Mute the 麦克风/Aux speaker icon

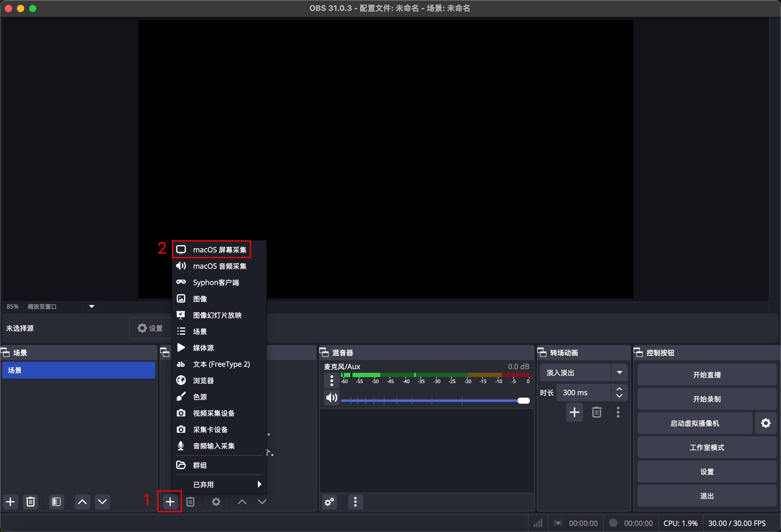[x=331, y=398]
